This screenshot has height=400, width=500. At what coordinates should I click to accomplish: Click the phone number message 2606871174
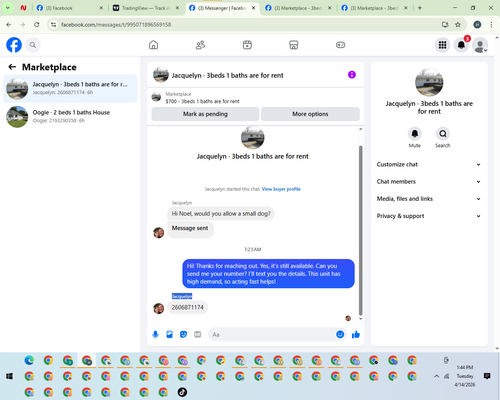click(187, 307)
